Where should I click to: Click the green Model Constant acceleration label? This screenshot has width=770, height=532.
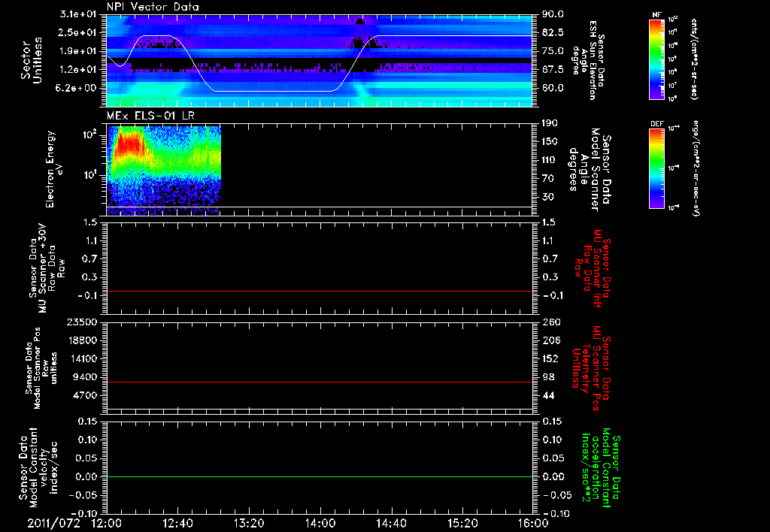[x=601, y=467]
